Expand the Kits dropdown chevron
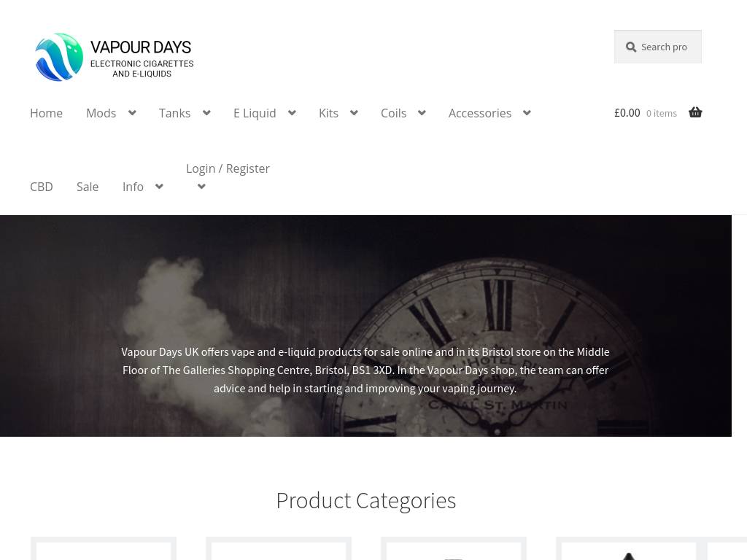Image resolution: width=747 pixels, height=560 pixels. [354, 113]
